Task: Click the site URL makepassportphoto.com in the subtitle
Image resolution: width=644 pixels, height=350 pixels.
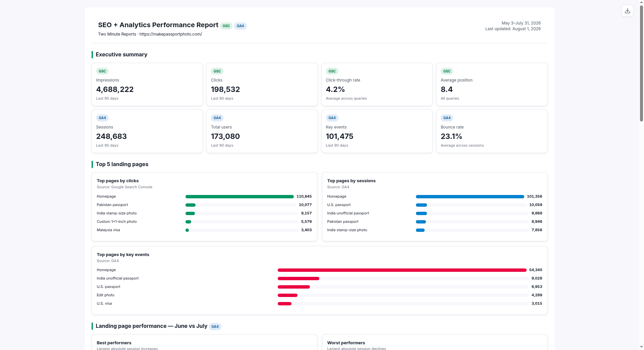Action: point(170,34)
